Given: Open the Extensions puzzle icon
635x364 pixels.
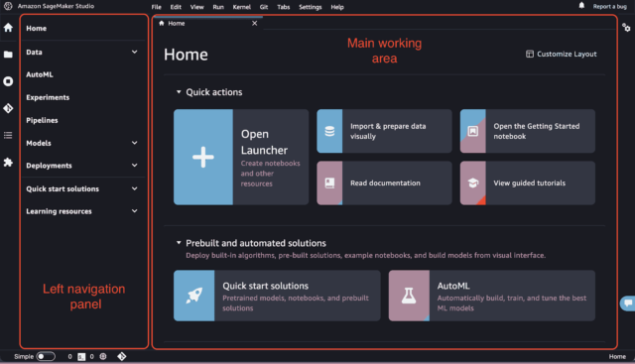Looking at the screenshot, I should point(8,163).
